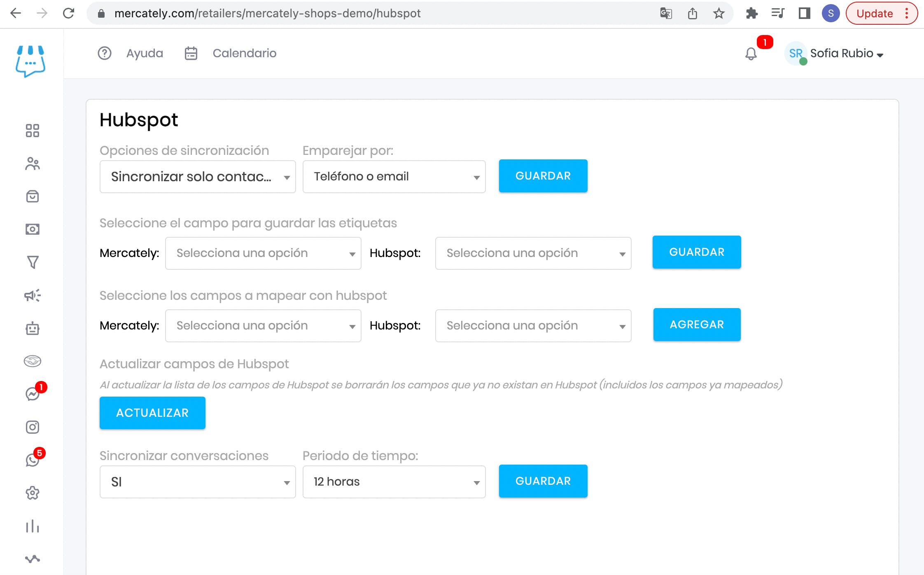Click AGREGAR to map selected fields
The width and height of the screenshot is (924, 575).
[696, 324]
